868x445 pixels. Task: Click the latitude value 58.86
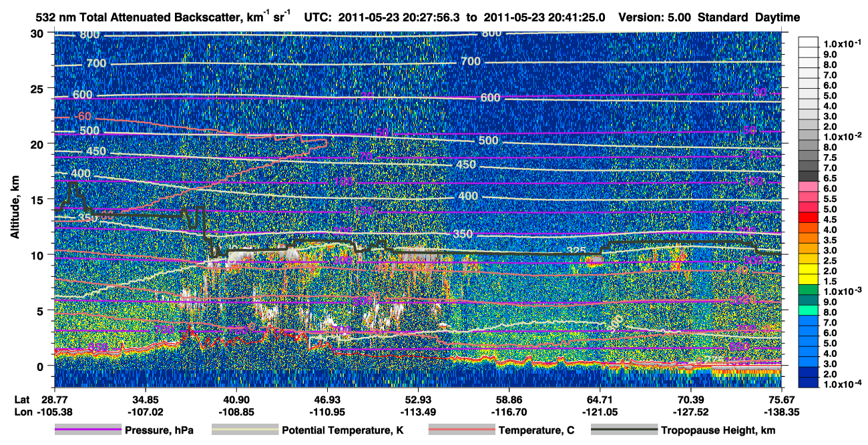pos(509,400)
